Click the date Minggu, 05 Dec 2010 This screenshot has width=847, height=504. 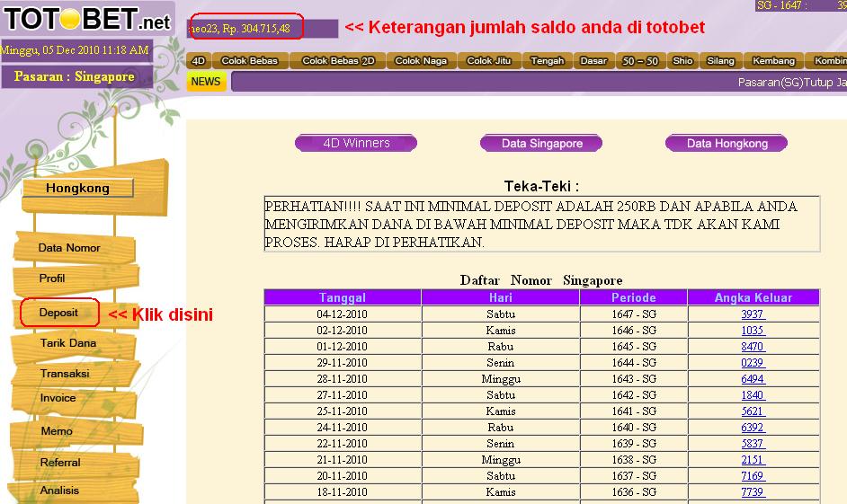(x=49, y=50)
